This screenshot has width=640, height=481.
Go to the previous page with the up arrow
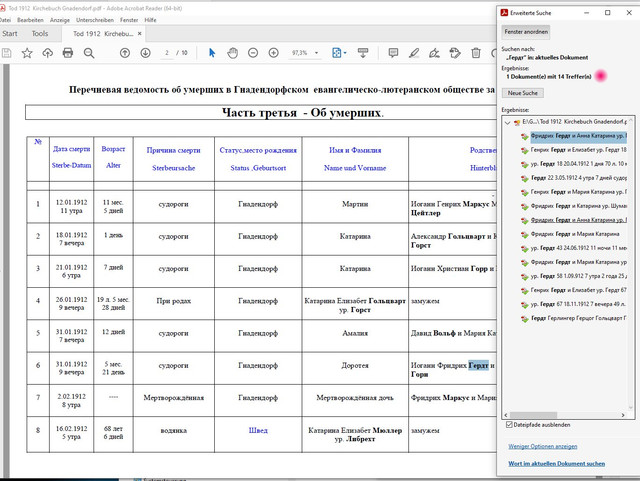[125, 53]
